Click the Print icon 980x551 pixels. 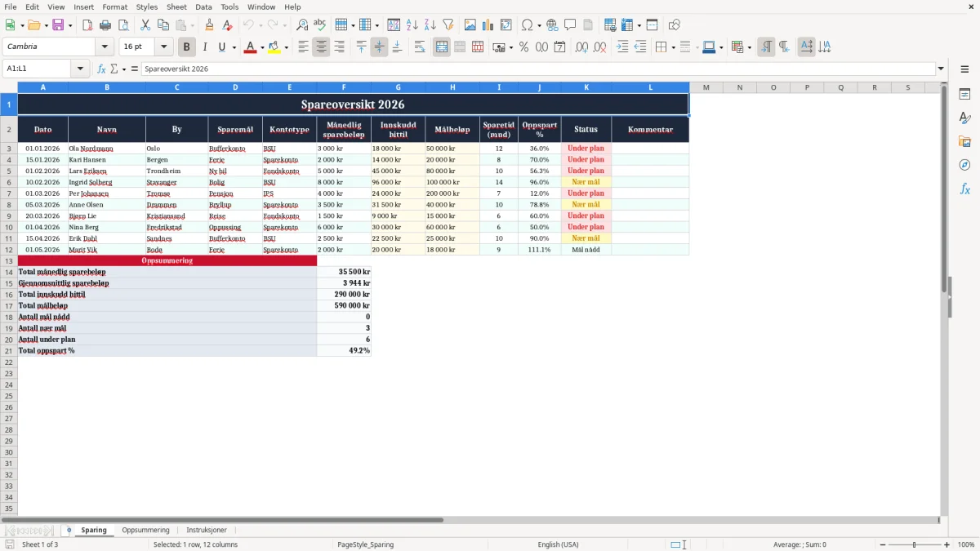105,25
